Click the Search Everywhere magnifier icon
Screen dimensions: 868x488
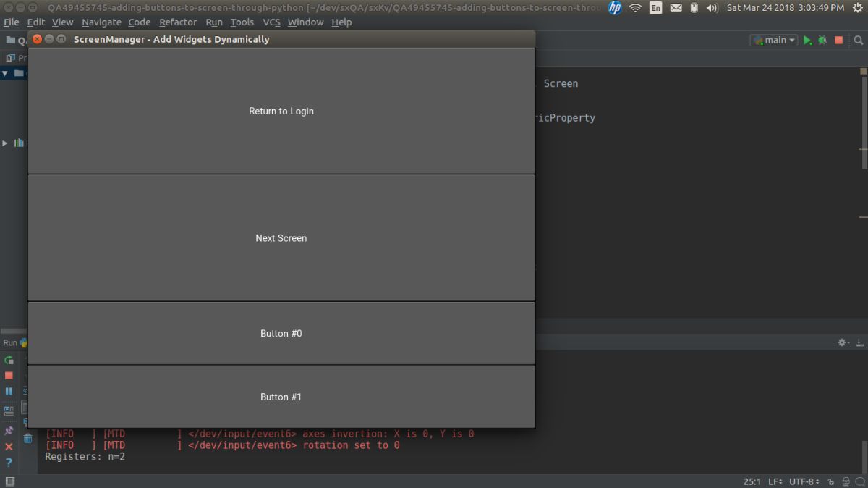[859, 41]
